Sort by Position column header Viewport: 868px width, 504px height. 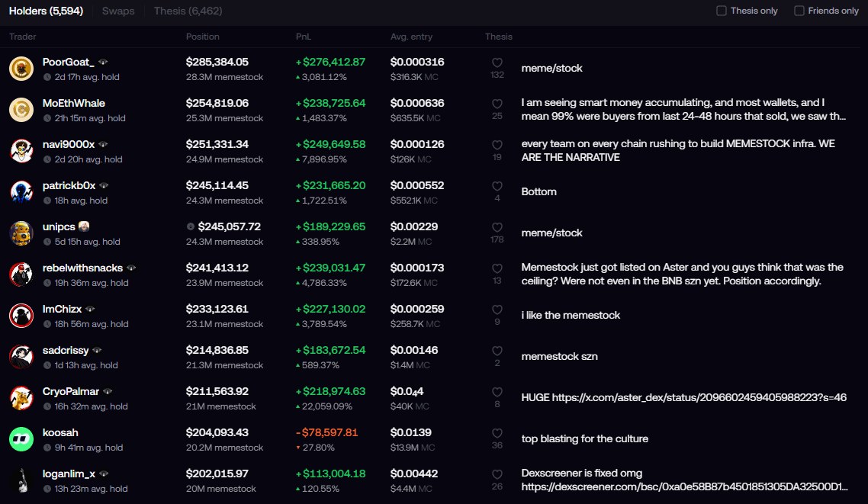[x=203, y=37]
